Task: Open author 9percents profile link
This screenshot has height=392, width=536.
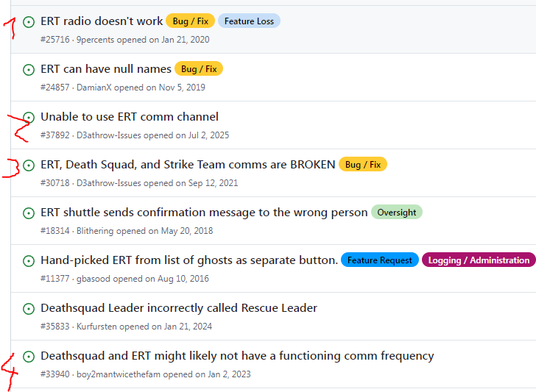Action: (96, 40)
